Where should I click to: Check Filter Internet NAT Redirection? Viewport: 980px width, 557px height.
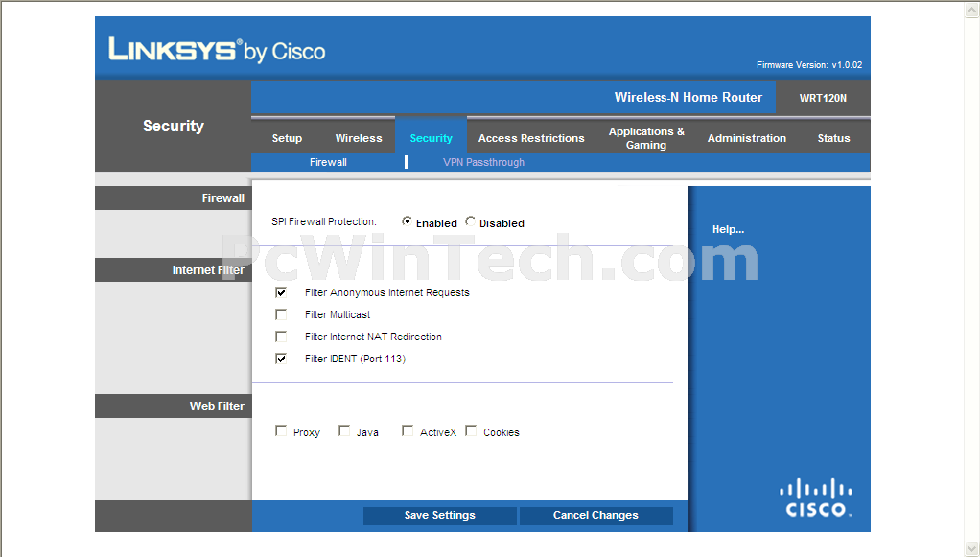[281, 337]
